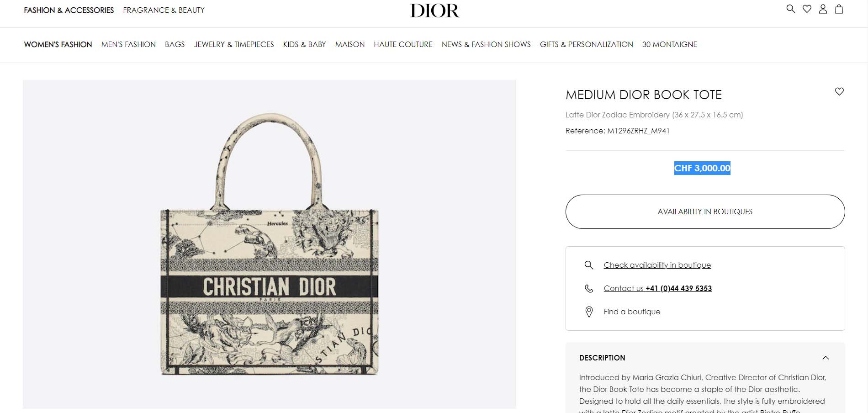Open the shopping bag icon
Viewport: 868px width, 413px height.
pyautogui.click(x=839, y=9)
